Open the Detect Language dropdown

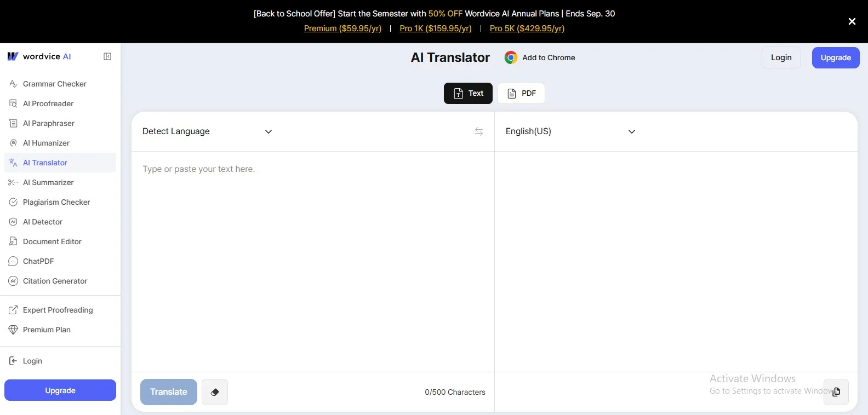[x=207, y=131]
